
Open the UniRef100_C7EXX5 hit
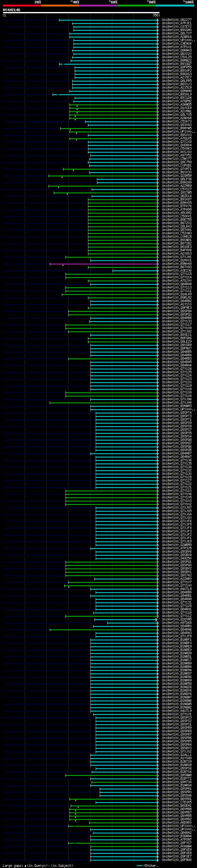(x=176, y=802)
